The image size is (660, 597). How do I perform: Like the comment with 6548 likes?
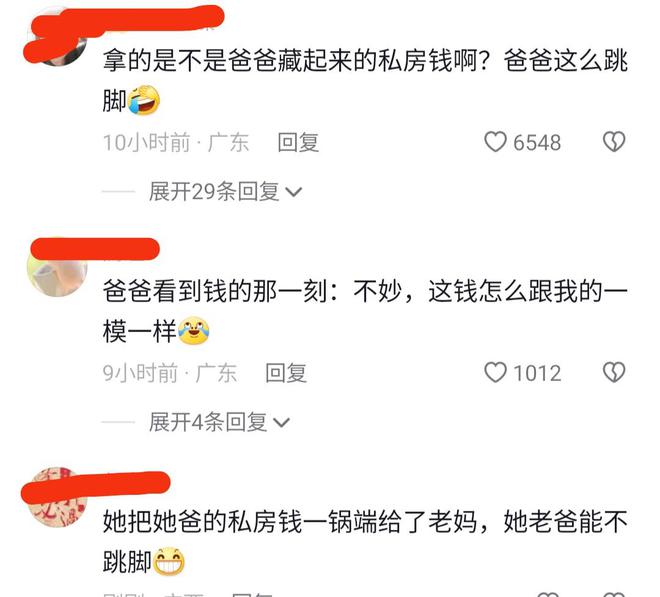(x=495, y=142)
